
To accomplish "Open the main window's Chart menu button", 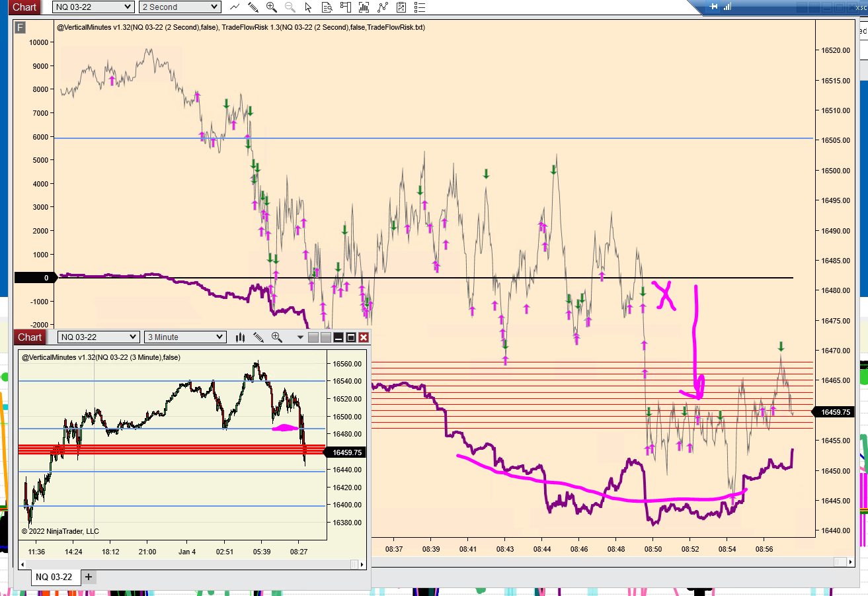I will [x=24, y=7].
